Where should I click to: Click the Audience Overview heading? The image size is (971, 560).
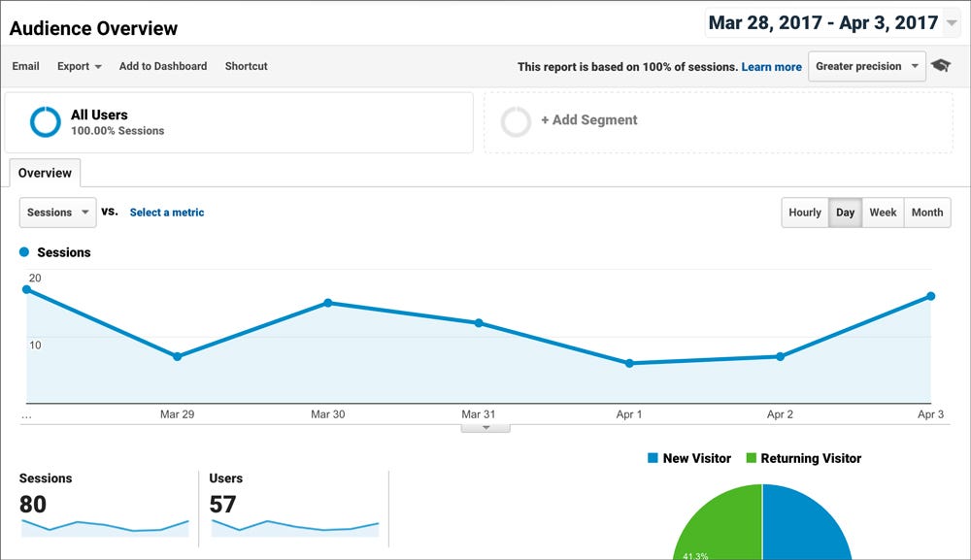(x=93, y=28)
